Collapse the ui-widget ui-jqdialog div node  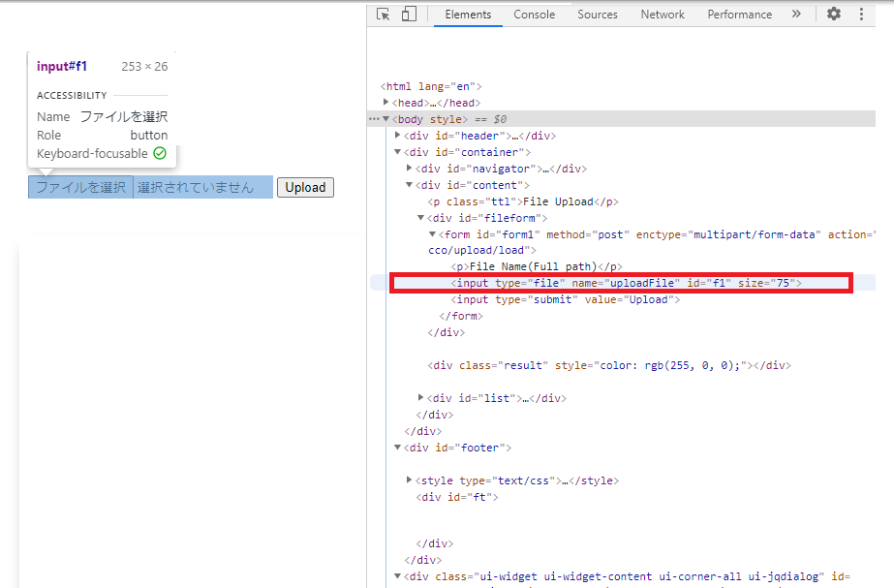[398, 576]
